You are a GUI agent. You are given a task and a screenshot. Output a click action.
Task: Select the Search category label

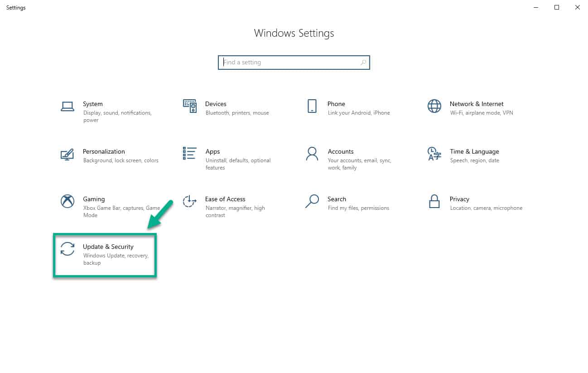(337, 199)
